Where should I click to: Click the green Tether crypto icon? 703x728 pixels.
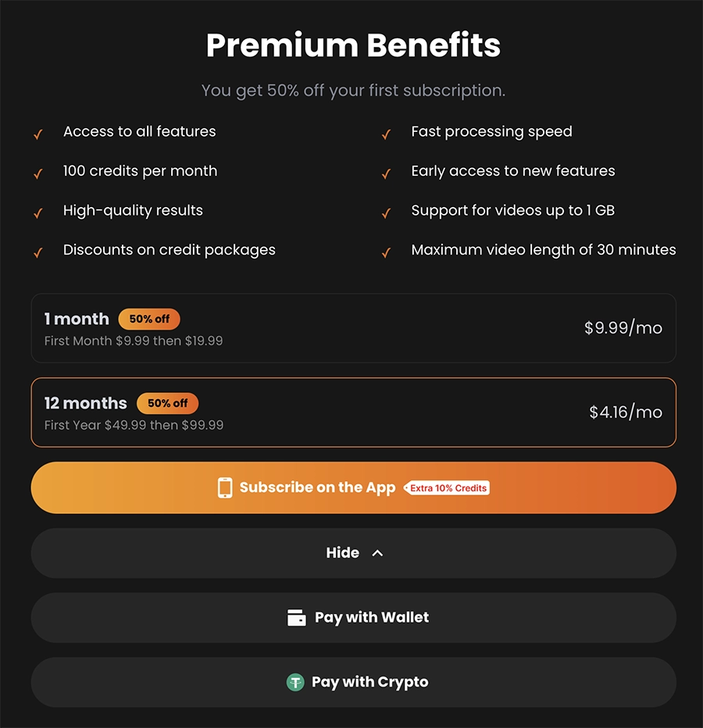click(294, 682)
